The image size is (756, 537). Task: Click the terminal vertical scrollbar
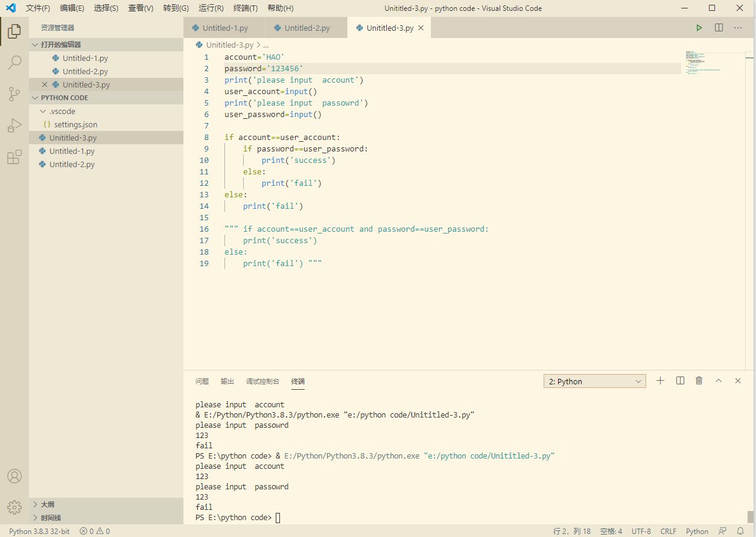pos(751,516)
